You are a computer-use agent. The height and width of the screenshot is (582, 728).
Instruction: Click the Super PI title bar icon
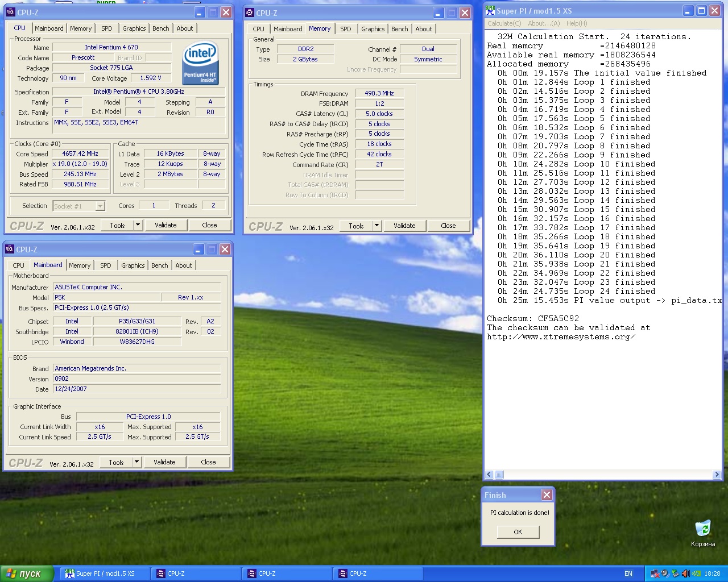(490, 10)
